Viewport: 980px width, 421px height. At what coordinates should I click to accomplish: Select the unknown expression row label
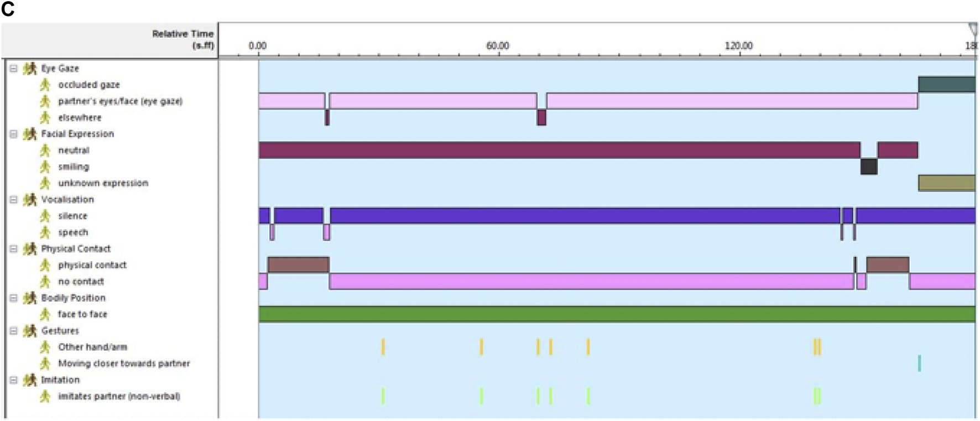pos(103,183)
